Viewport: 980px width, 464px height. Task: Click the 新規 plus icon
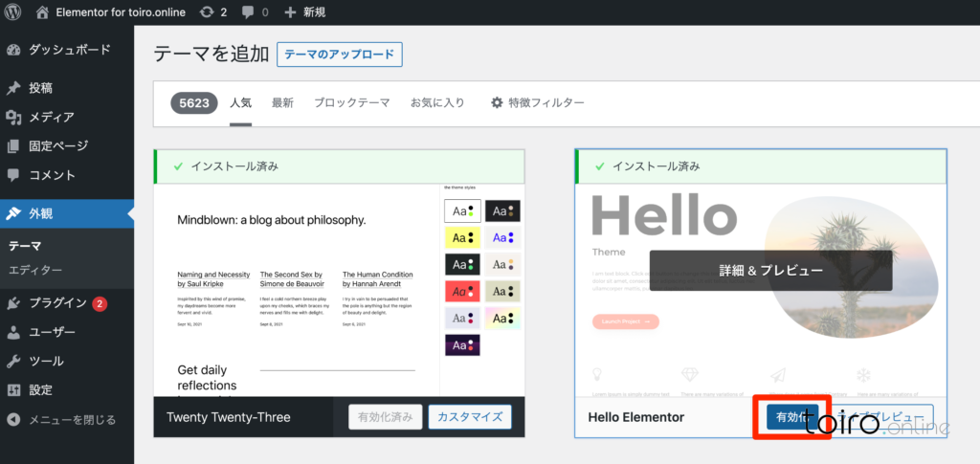tap(289, 12)
